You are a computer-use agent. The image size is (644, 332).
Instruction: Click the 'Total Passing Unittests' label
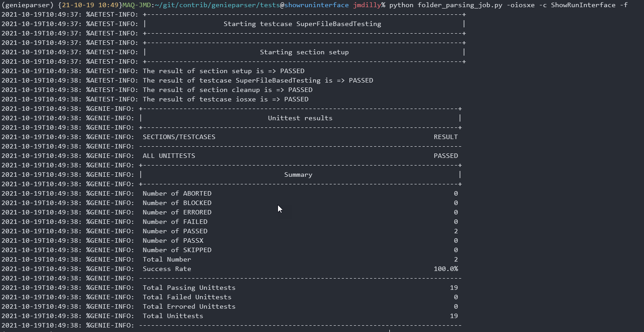[x=189, y=288]
